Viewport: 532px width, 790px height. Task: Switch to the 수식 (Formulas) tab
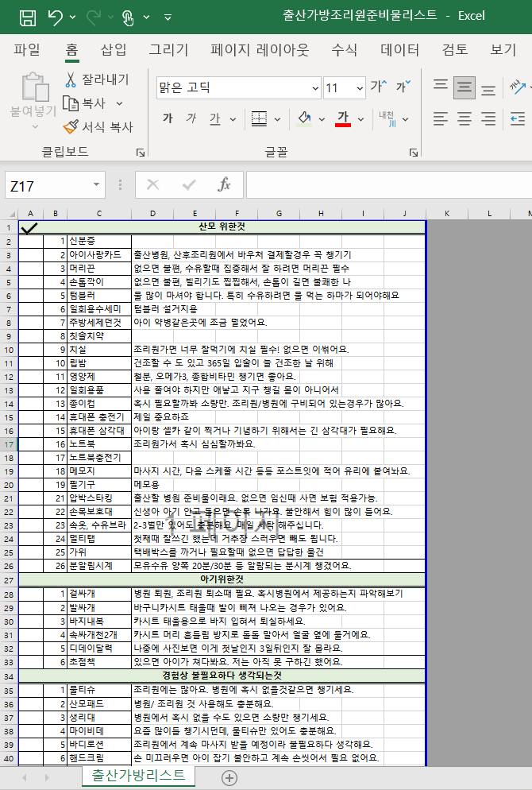344,50
